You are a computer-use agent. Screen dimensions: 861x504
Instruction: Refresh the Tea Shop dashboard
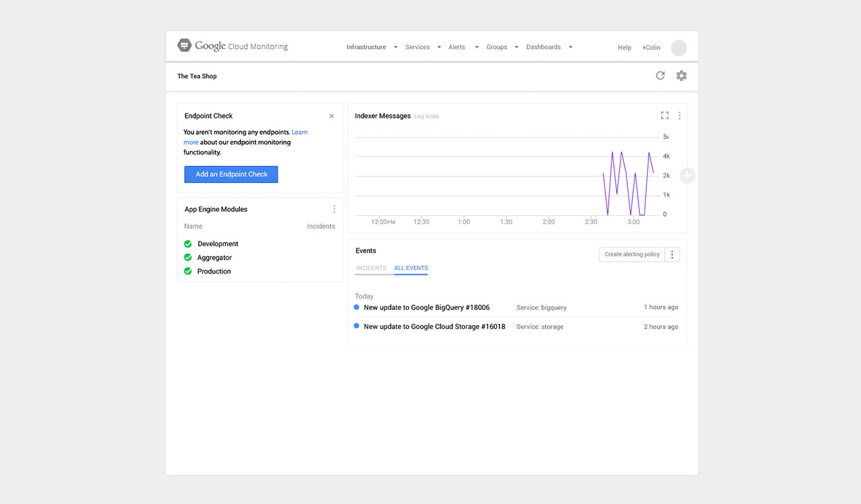[660, 76]
